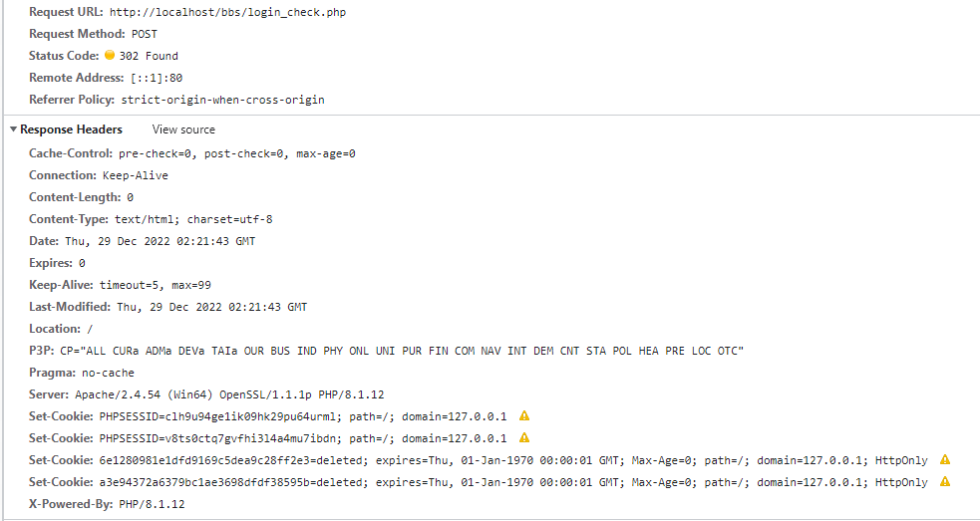
Task: Click the Content-Type header value
Action: 193,219
